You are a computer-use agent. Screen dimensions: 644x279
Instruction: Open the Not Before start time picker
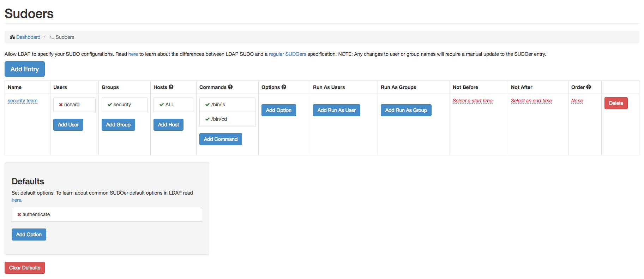[472, 101]
